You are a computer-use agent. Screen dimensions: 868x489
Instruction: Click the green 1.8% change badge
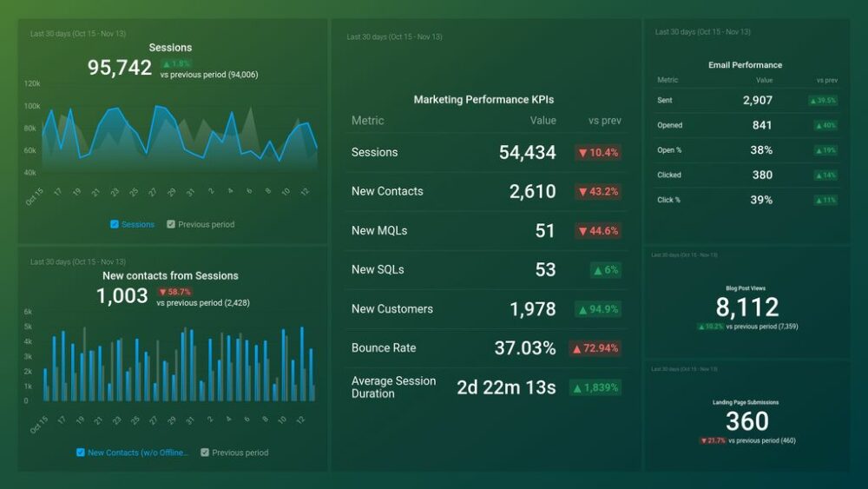[176, 63]
